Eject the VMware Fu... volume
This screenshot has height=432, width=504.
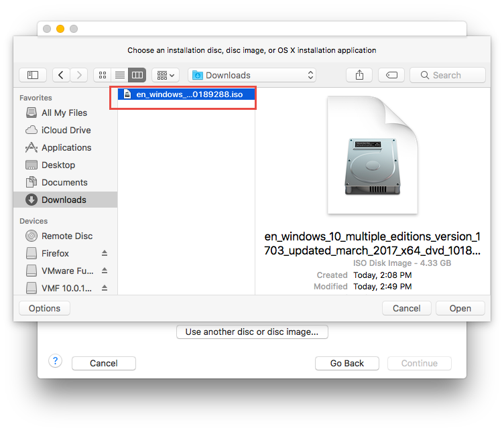[105, 271]
